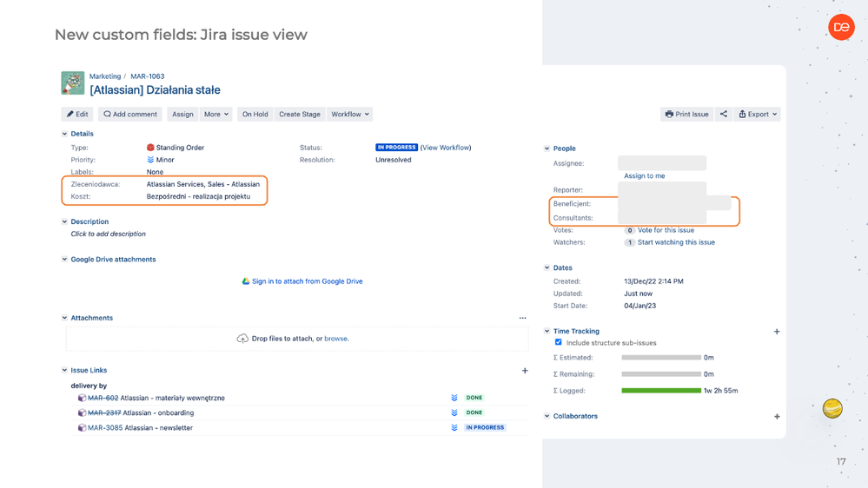
Task: Click the issue title Działania stałe
Action: [155, 89]
